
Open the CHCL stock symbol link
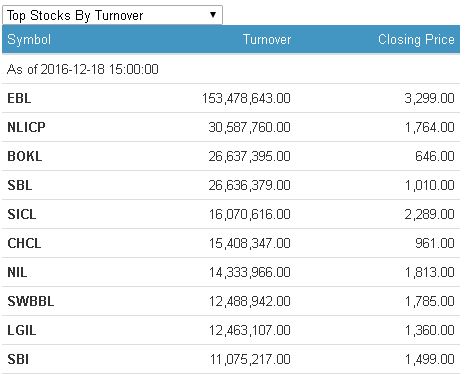pyautogui.click(x=24, y=243)
